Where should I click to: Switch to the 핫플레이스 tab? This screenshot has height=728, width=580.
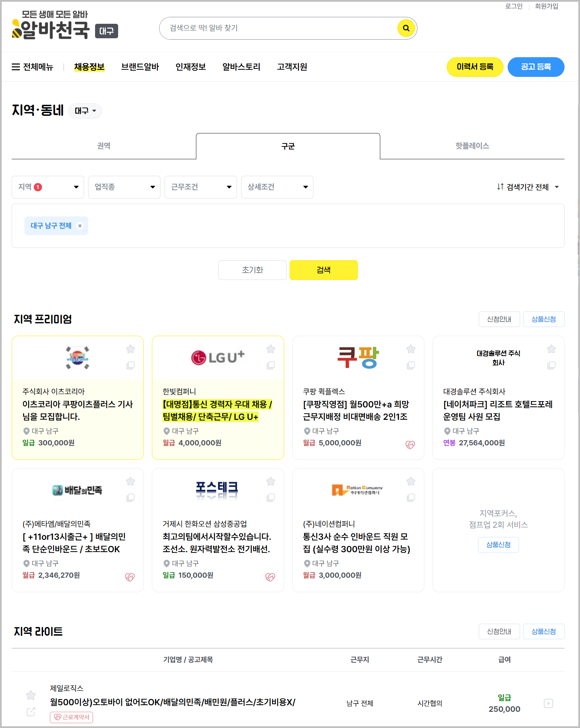pos(472,146)
